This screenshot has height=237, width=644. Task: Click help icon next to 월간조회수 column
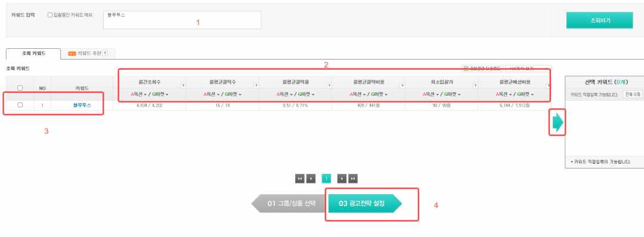coord(183,85)
